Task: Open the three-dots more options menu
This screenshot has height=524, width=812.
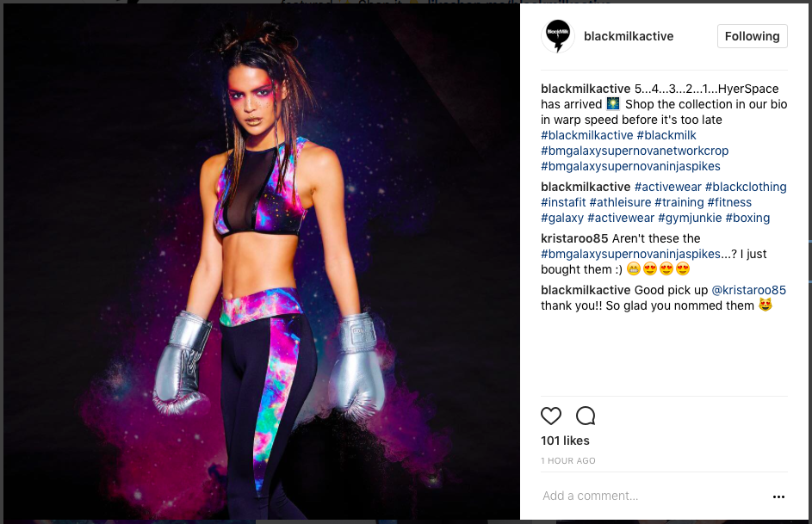Action: [x=778, y=496]
